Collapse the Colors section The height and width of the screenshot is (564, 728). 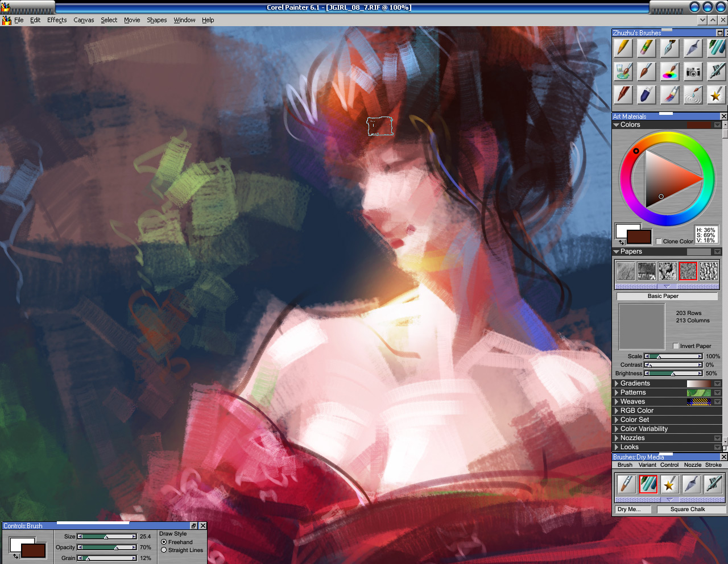617,125
